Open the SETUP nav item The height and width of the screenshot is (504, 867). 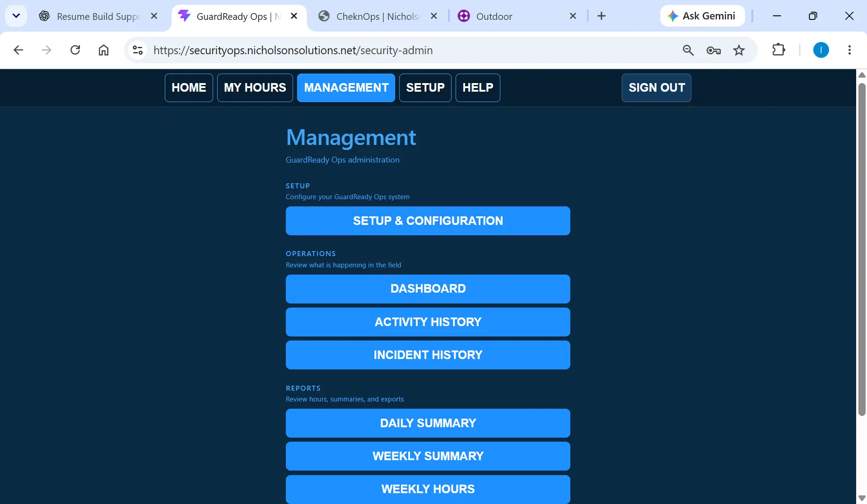[425, 88]
